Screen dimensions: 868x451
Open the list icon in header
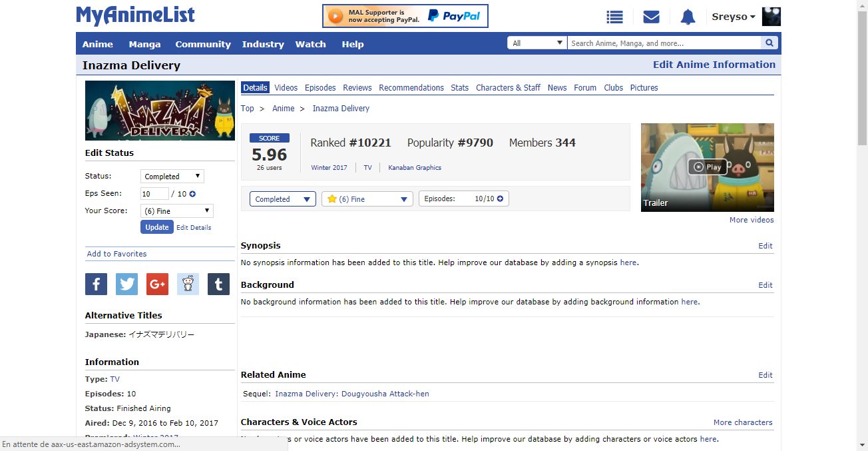(x=614, y=17)
